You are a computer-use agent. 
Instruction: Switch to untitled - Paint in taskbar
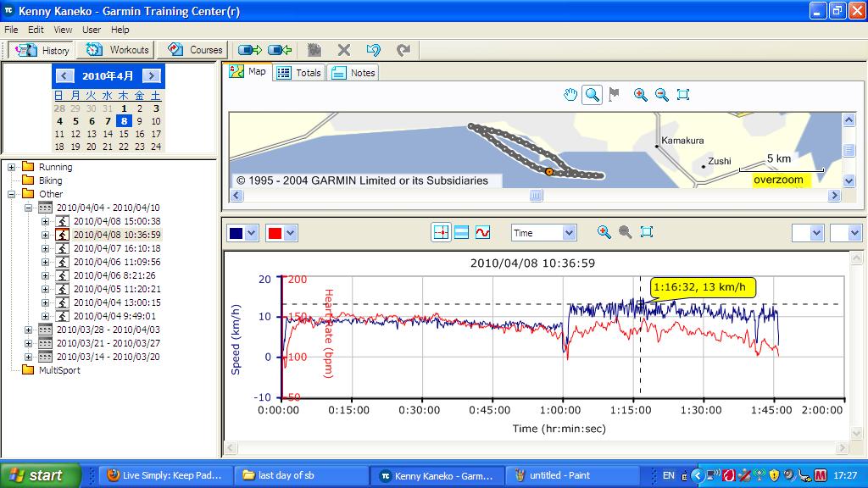[572, 475]
